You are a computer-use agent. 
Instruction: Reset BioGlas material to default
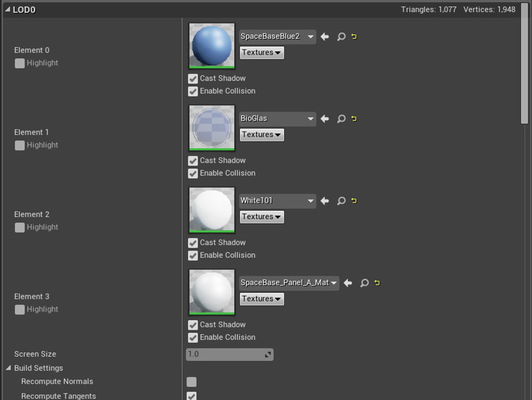(x=354, y=119)
